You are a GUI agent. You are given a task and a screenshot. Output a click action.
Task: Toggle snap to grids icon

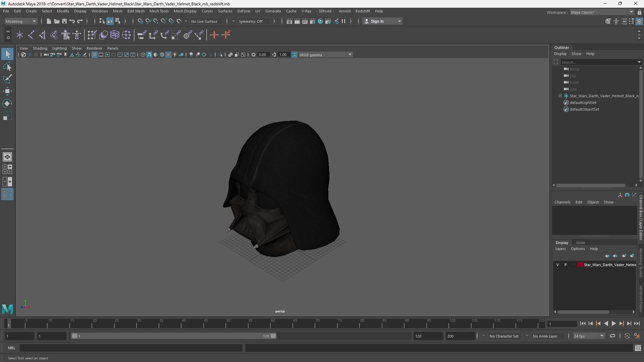(140, 21)
